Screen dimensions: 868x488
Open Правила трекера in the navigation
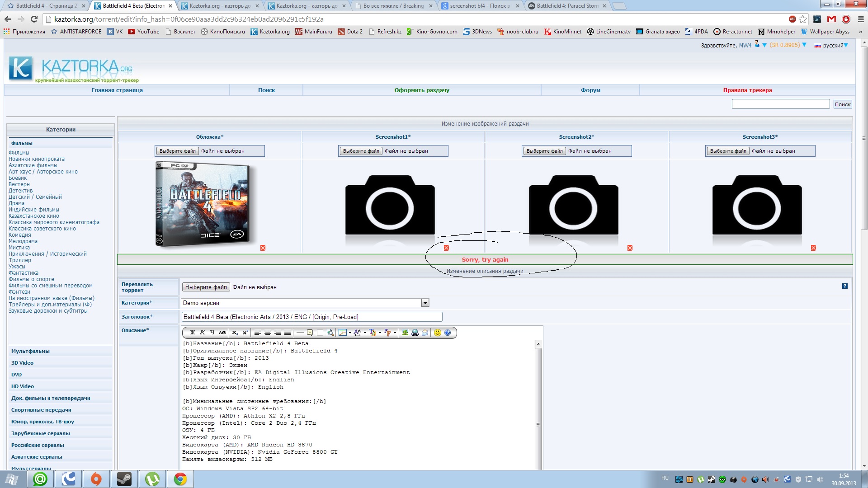point(747,90)
